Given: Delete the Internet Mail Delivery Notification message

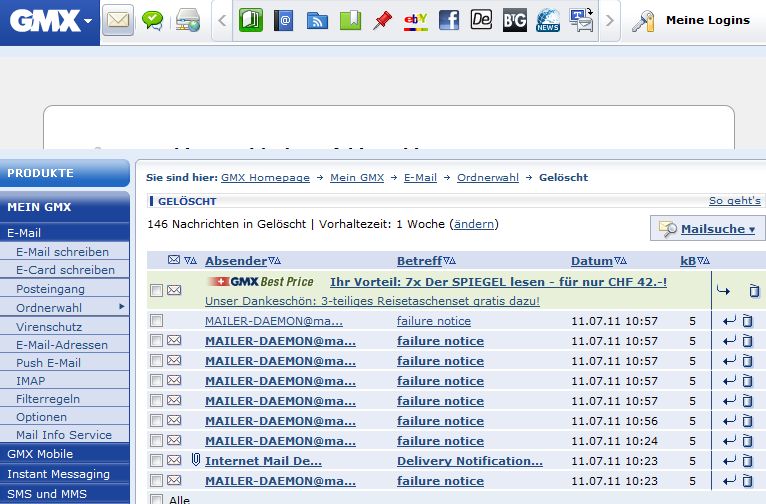Looking at the screenshot, I should pyautogui.click(x=748, y=461).
